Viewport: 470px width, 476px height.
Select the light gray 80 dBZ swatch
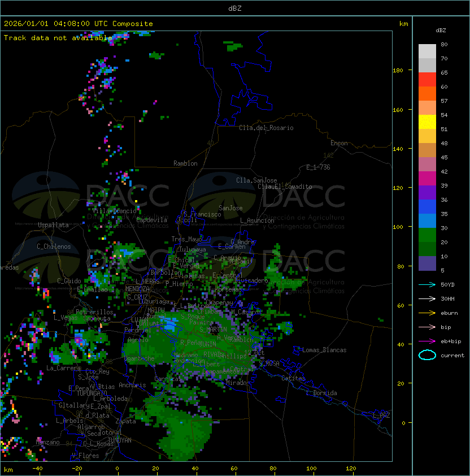click(x=427, y=51)
